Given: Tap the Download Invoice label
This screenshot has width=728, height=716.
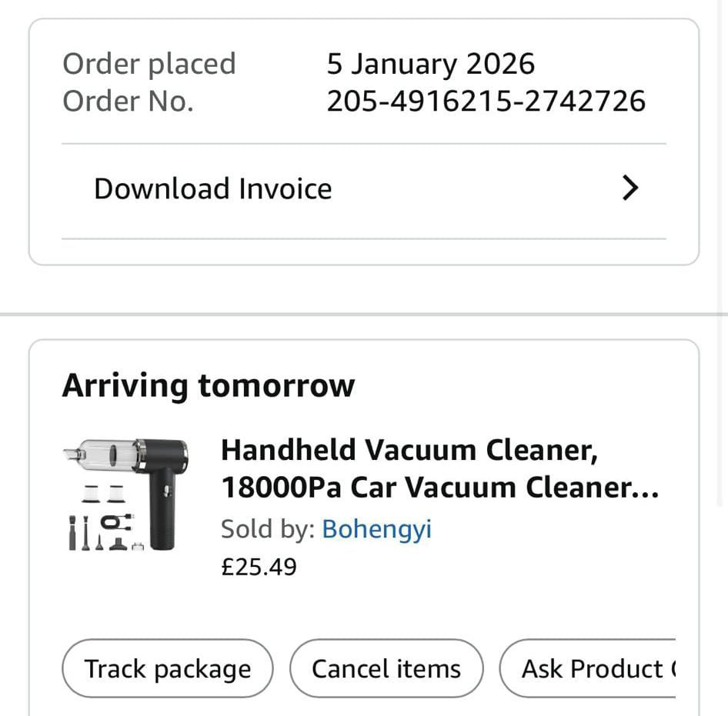Looking at the screenshot, I should tap(212, 188).
